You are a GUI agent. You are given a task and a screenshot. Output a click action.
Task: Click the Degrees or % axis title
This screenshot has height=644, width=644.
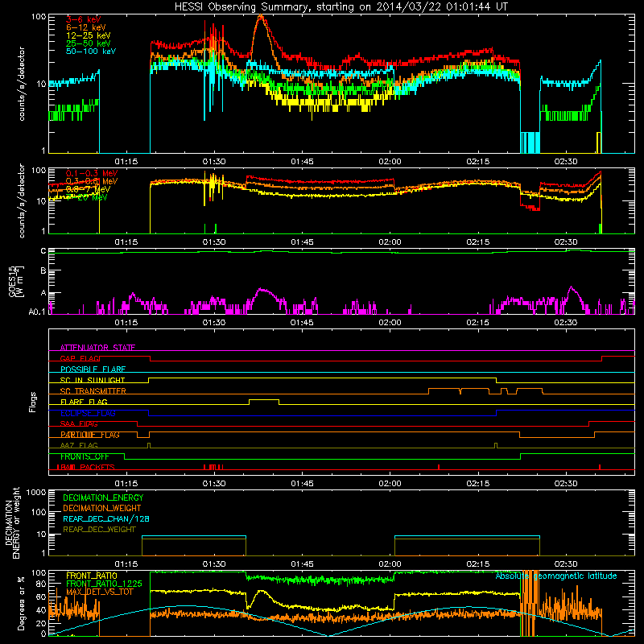pyautogui.click(x=21, y=603)
